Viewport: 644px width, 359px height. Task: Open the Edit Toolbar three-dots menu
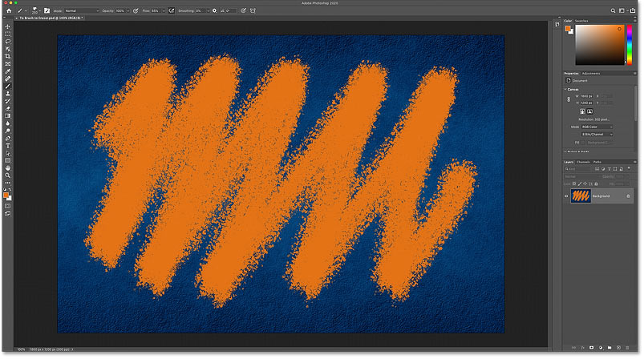[x=8, y=183]
